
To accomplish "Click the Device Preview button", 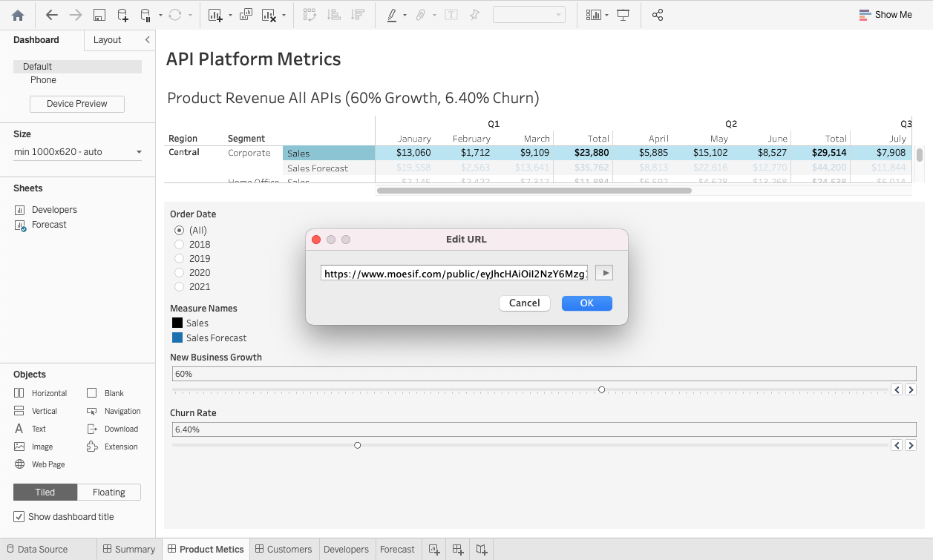I will [77, 104].
